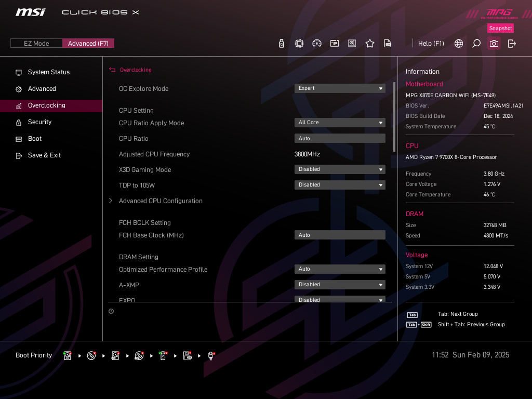Click the Help (F1) button
This screenshot has width=532, height=399.
431,44
